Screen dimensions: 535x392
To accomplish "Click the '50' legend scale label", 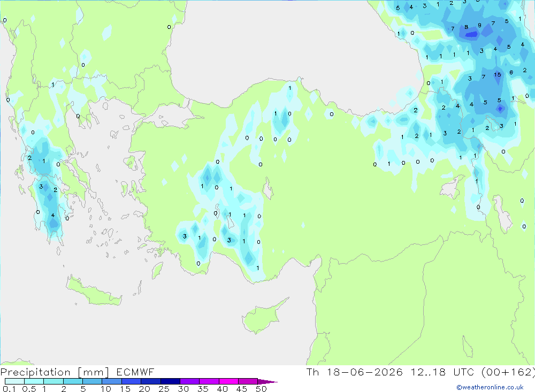I will [262, 389].
